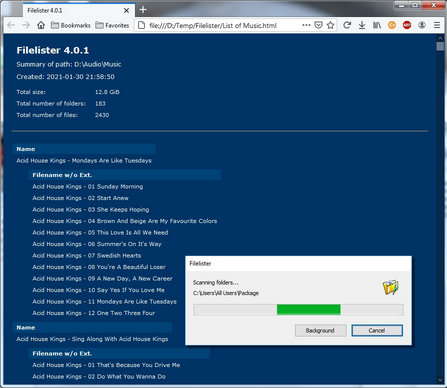447x388 pixels.
Task: Click '11 Mondays Are Like Tuesdays' file row
Action: pyautogui.click(x=104, y=302)
